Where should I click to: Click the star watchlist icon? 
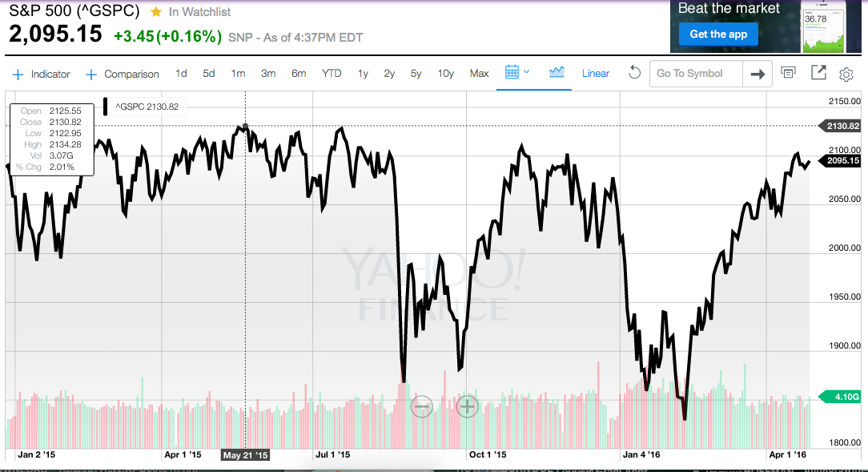(x=156, y=12)
